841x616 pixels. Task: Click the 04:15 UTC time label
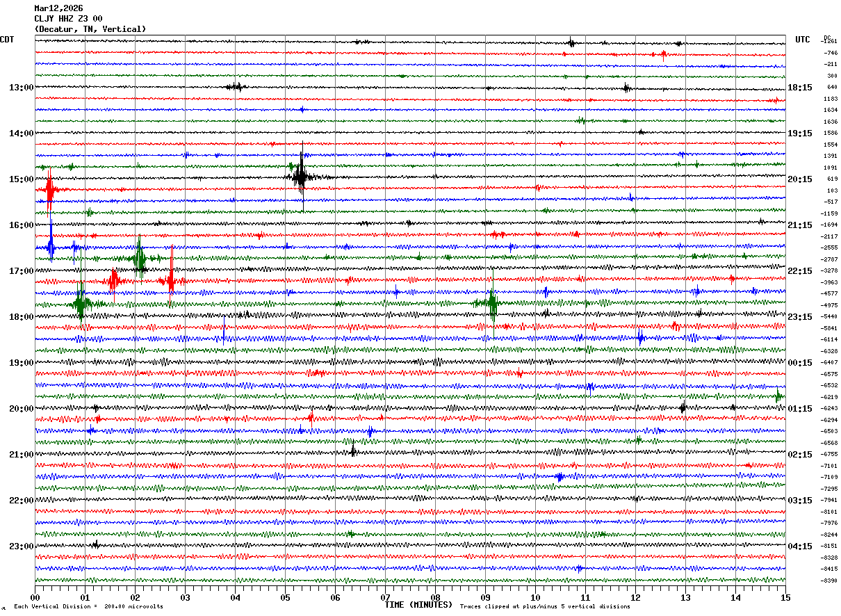(x=800, y=546)
